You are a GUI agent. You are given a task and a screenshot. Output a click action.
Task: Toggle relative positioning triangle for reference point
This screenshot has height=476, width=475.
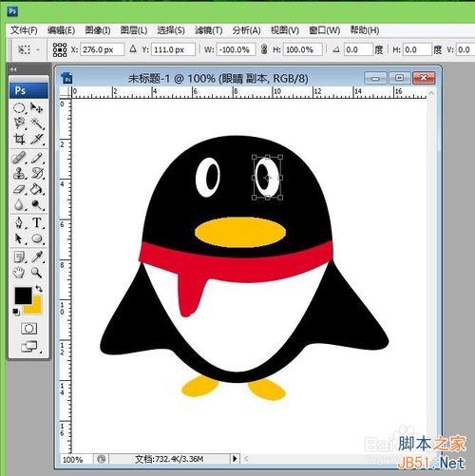point(133,49)
